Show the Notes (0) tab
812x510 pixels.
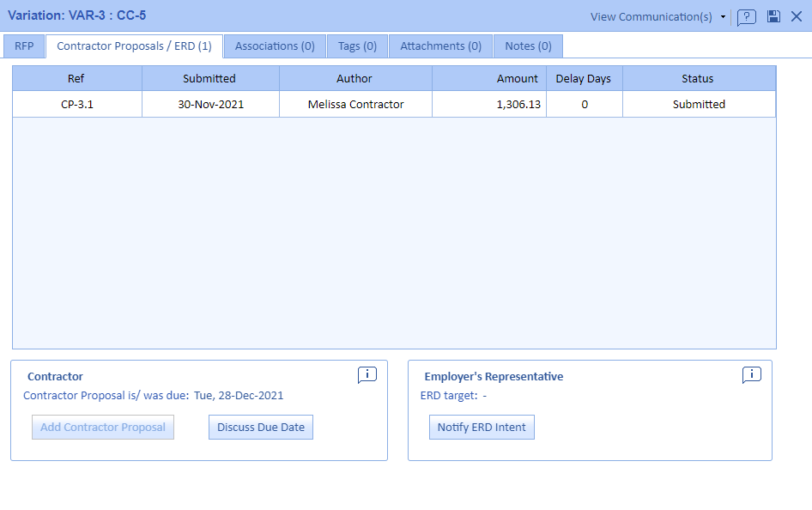tap(528, 46)
